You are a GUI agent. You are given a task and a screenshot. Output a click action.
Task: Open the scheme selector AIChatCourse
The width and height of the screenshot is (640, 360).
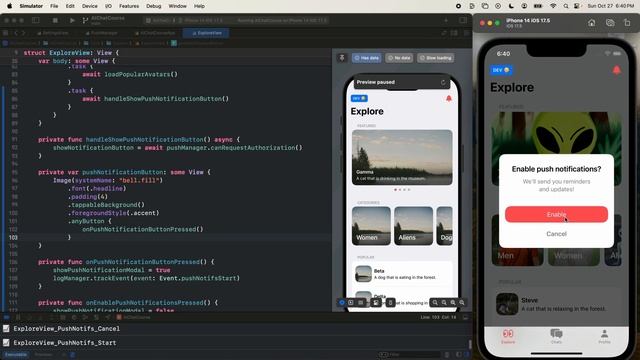click(158, 20)
